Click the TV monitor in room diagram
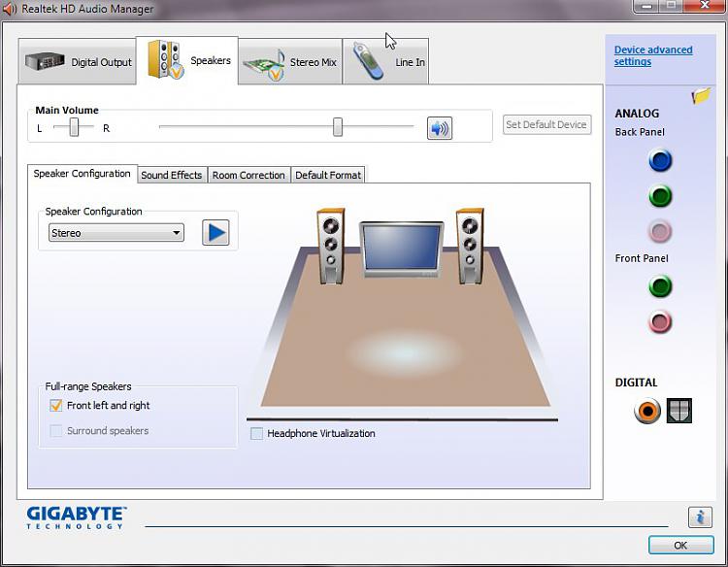The height and width of the screenshot is (567, 728). (x=401, y=250)
